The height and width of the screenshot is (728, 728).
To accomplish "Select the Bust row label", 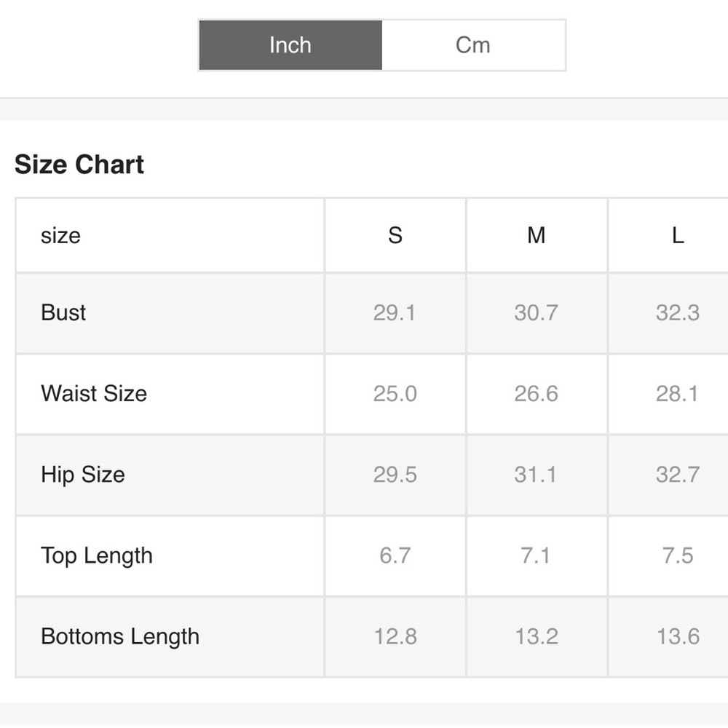I will click(63, 312).
